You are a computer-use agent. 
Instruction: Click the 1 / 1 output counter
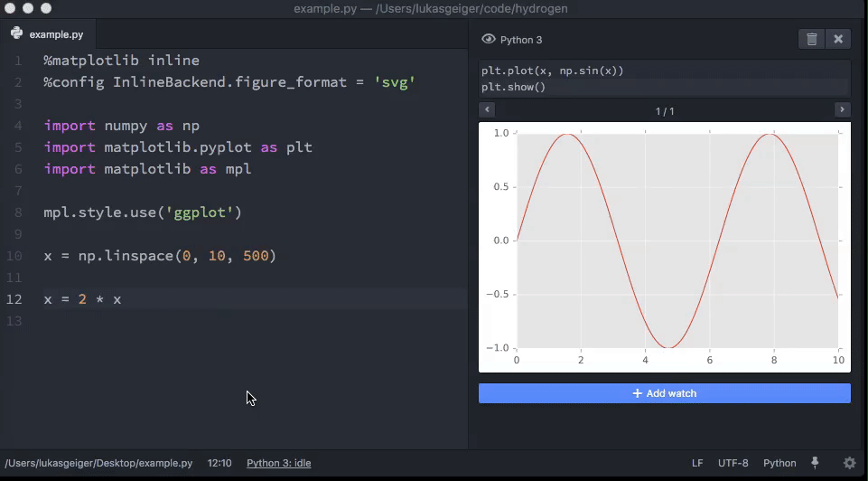664,111
